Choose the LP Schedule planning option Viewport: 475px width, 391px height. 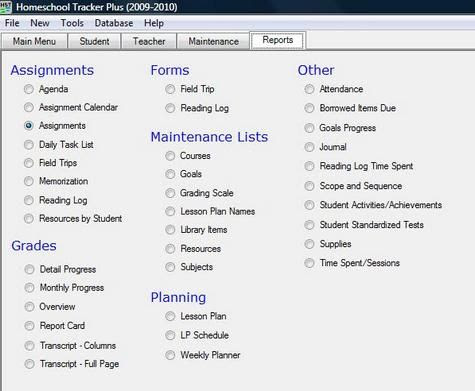coord(170,335)
